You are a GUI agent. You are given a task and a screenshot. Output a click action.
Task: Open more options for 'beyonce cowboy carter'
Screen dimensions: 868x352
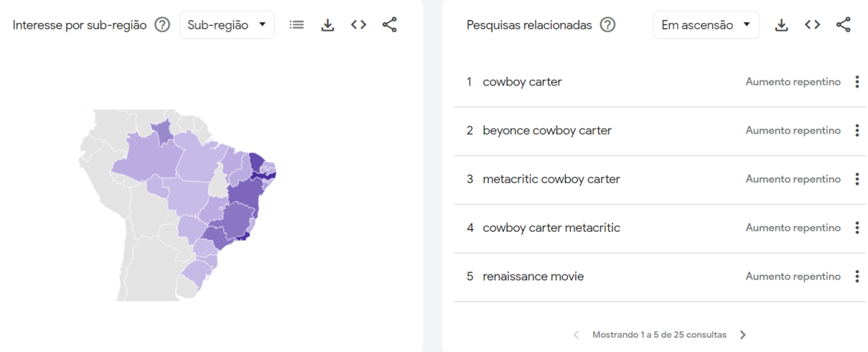(857, 131)
